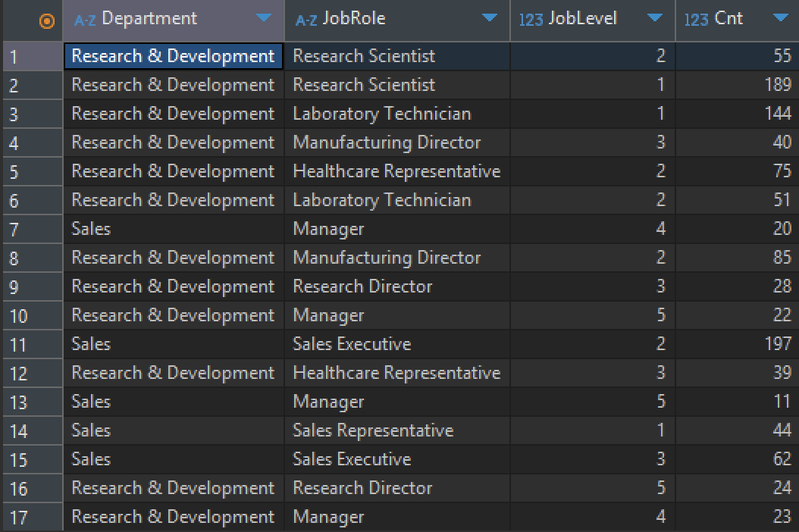Click Healthcare Representative cell in row 5
Screen dimensions: 799x532
pyautogui.click(x=397, y=171)
